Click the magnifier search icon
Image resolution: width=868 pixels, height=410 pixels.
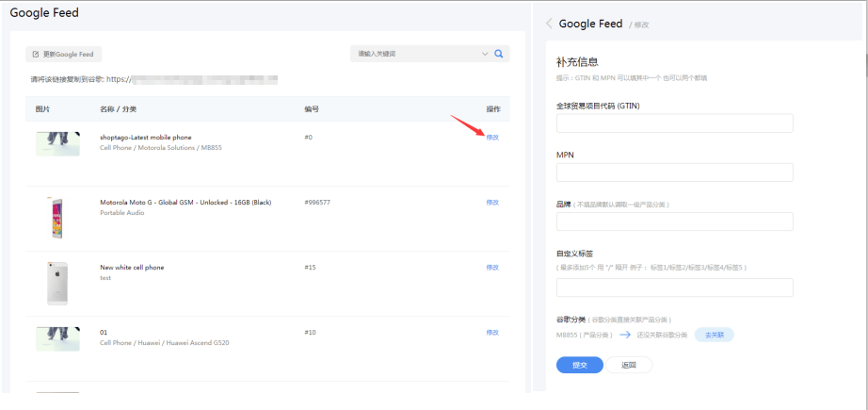(499, 54)
